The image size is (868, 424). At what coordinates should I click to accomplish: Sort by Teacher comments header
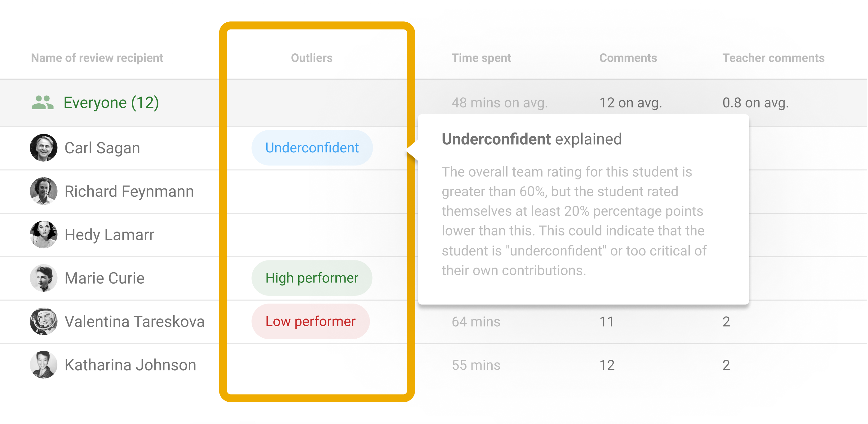773,58
